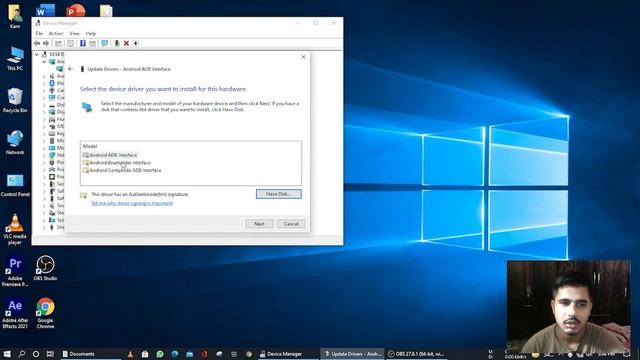The image size is (640, 360).
Task: Expand the IDE controllers category
Action: [x=44, y=127]
